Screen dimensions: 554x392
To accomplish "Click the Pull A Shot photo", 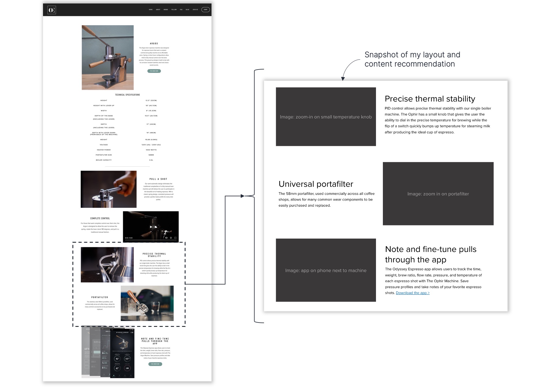I will (108, 189).
